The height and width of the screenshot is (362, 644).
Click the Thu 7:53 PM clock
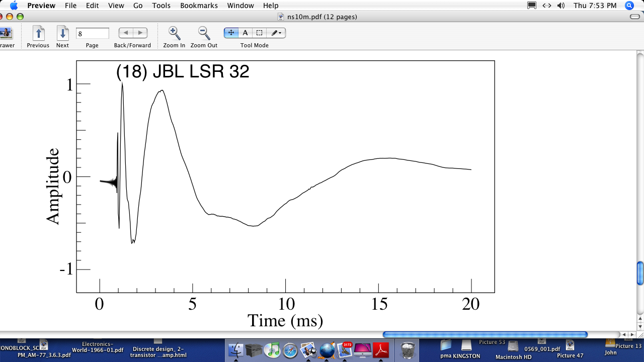pyautogui.click(x=595, y=6)
